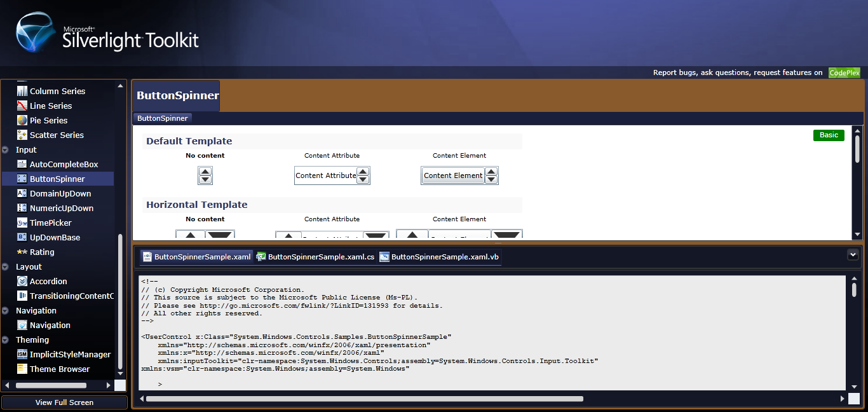
Task: Collapse the source code panel with chevron
Action: click(853, 255)
